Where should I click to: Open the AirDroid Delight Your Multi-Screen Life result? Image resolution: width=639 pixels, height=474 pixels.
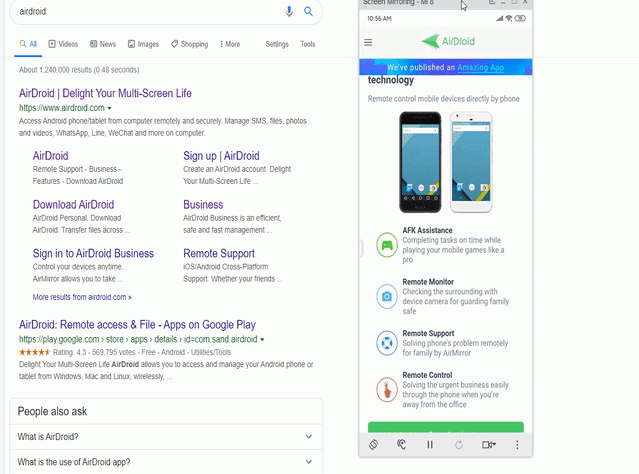tap(105, 93)
